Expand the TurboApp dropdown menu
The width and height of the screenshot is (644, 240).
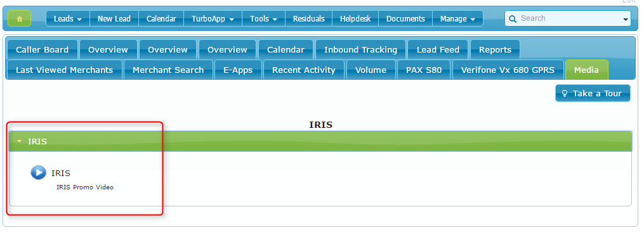tap(213, 19)
